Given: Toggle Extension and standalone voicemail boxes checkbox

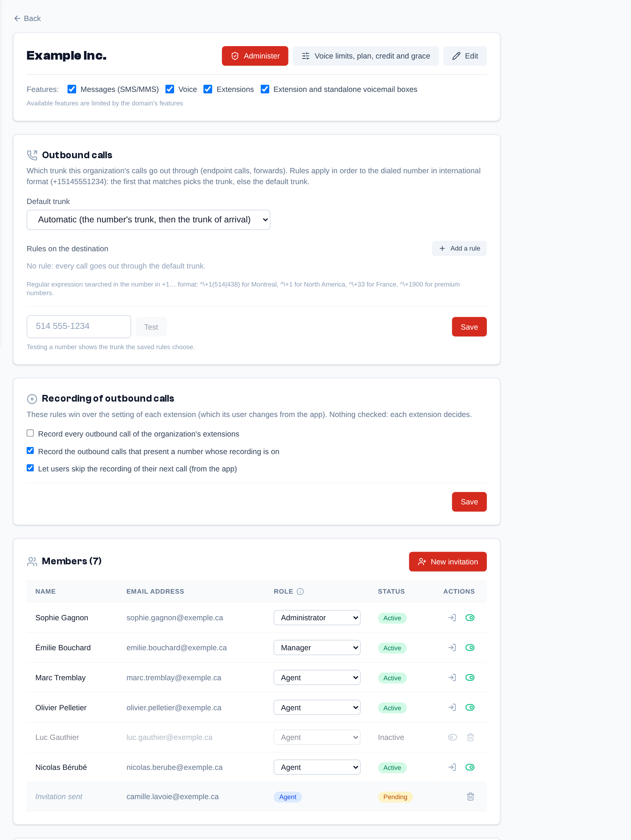Looking at the screenshot, I should tap(265, 89).
